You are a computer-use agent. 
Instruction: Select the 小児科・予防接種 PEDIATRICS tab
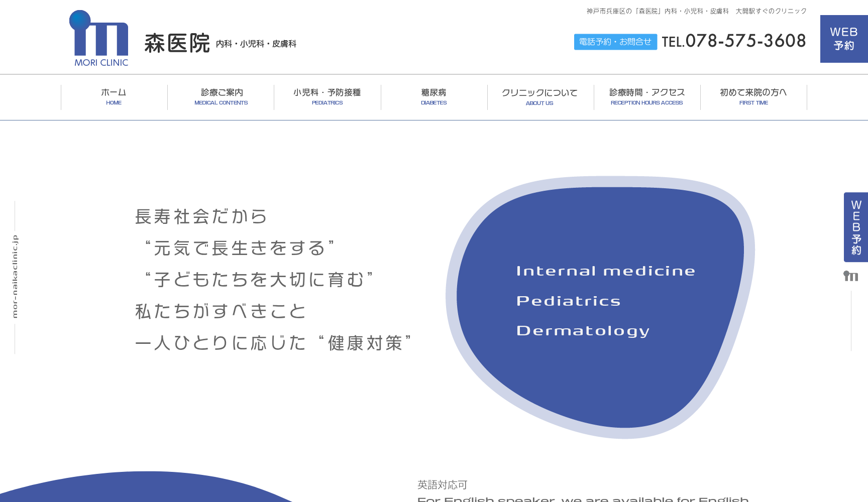tap(327, 96)
